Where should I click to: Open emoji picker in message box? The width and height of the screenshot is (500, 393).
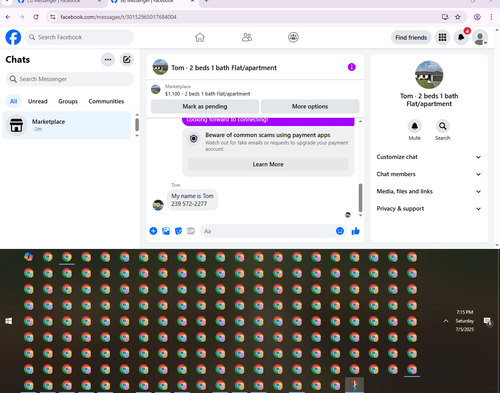[x=340, y=231]
